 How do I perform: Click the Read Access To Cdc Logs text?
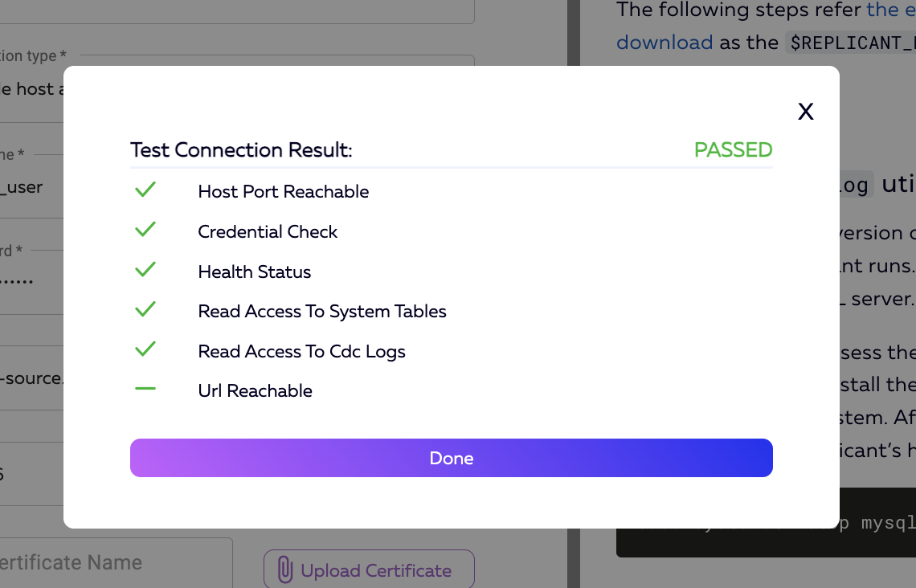301,352
